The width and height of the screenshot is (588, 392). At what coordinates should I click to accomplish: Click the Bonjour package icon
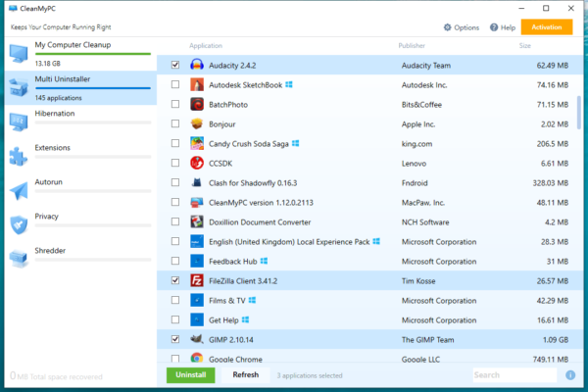click(197, 123)
